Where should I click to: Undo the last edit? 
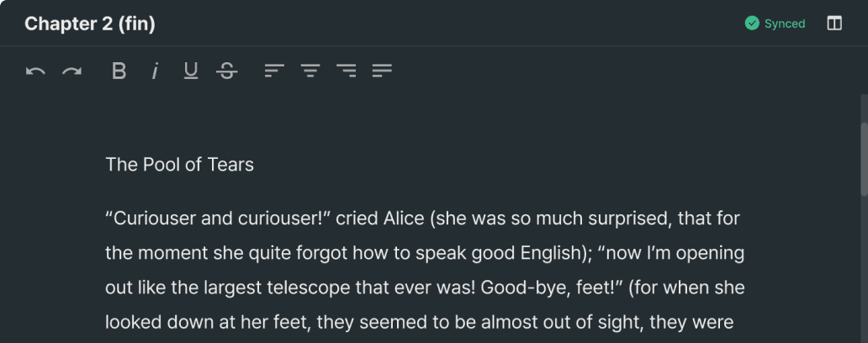[x=35, y=71]
